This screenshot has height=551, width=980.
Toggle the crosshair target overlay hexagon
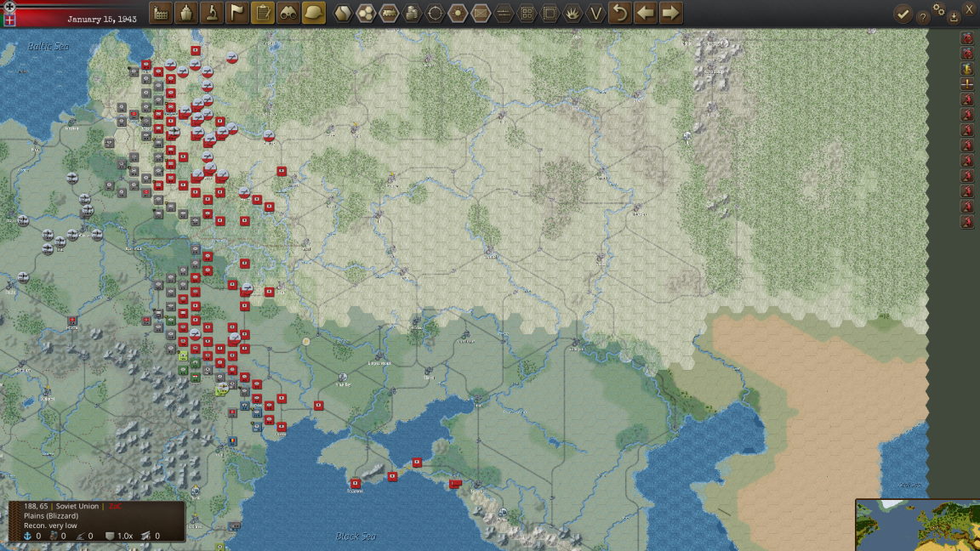point(435,13)
